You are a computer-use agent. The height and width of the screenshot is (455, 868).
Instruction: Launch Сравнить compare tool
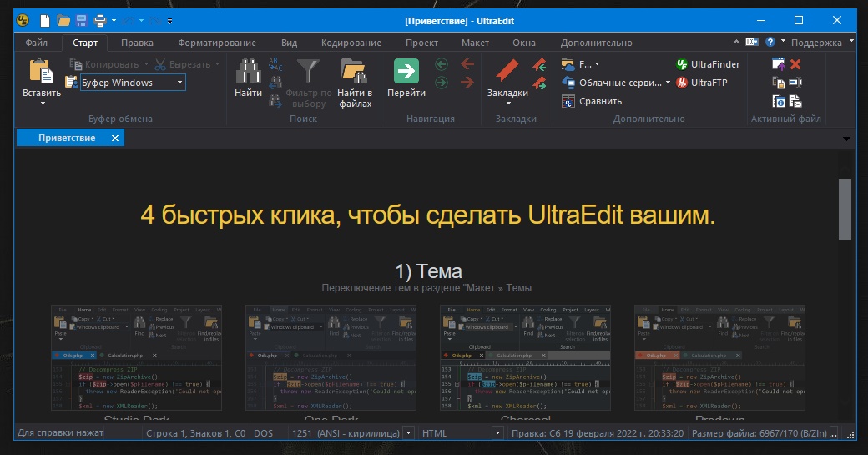592,101
